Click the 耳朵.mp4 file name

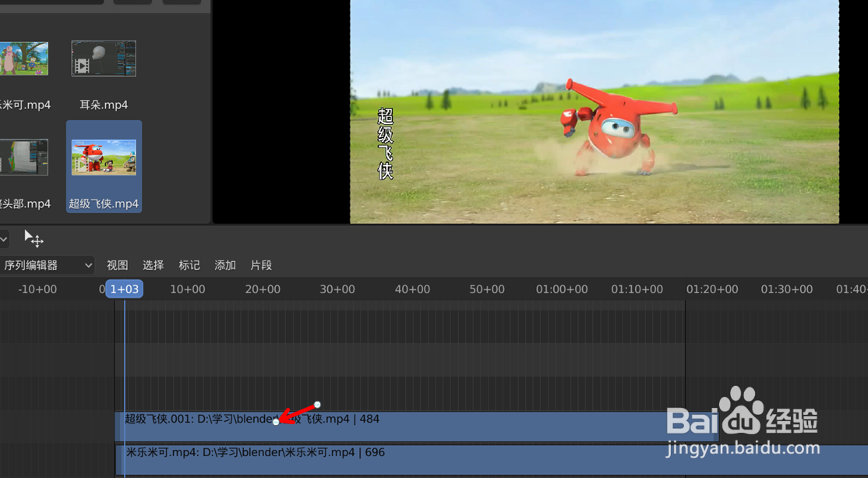(104, 104)
